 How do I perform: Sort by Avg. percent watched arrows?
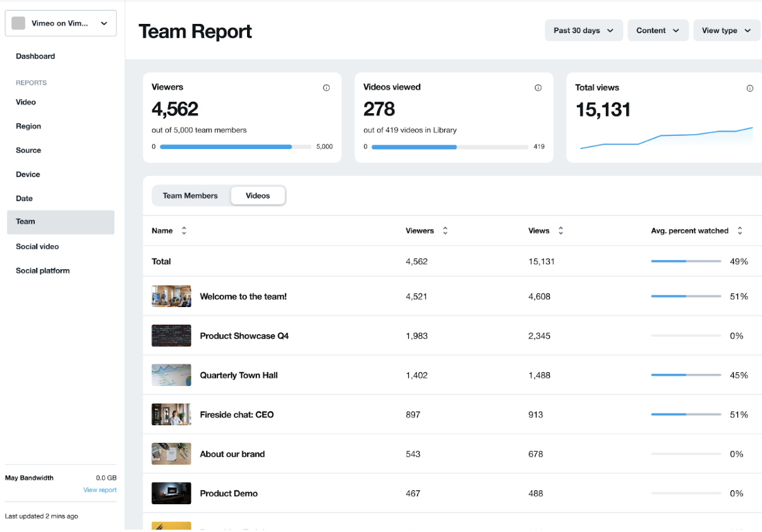tap(739, 231)
